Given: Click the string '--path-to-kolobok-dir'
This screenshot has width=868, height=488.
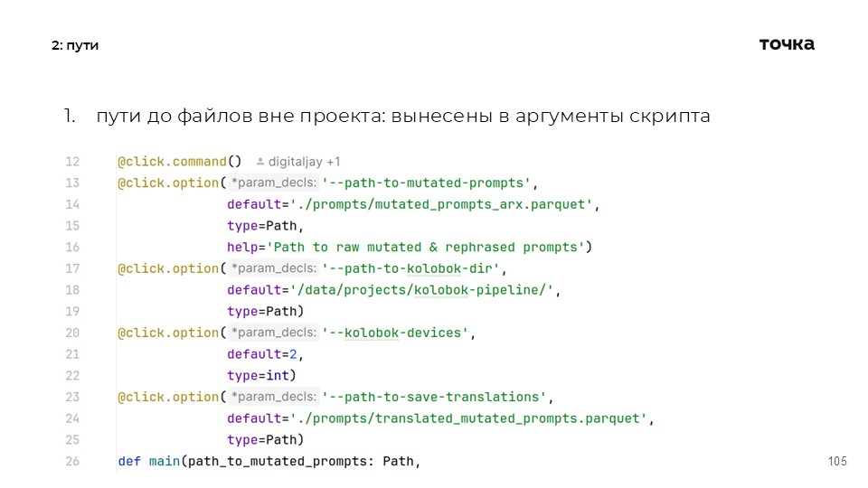Looking at the screenshot, I should pyautogui.click(x=410, y=269).
